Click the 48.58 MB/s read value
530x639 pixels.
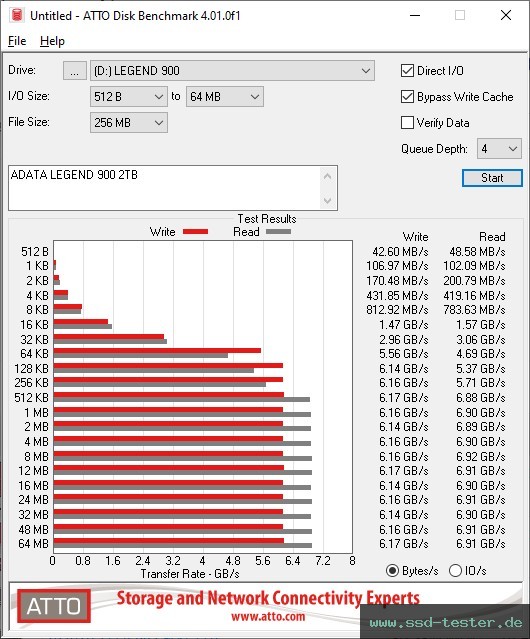click(x=477, y=252)
